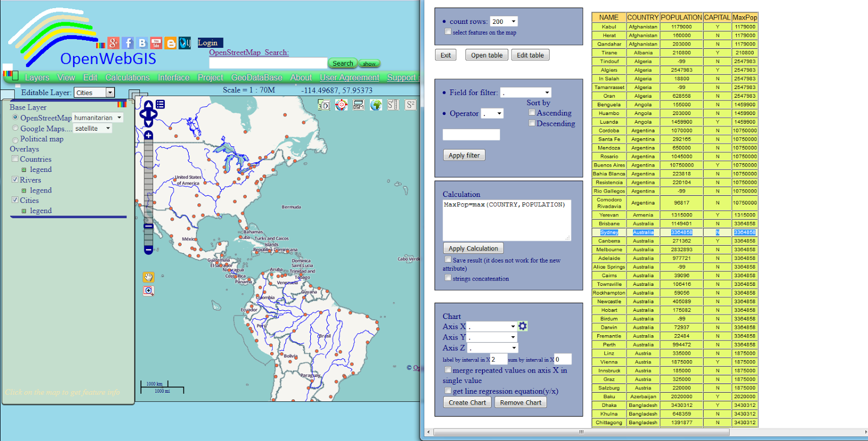This screenshot has height=441, width=868.
Task: Select OpenStreetMap base layer radio
Action: tap(15, 117)
